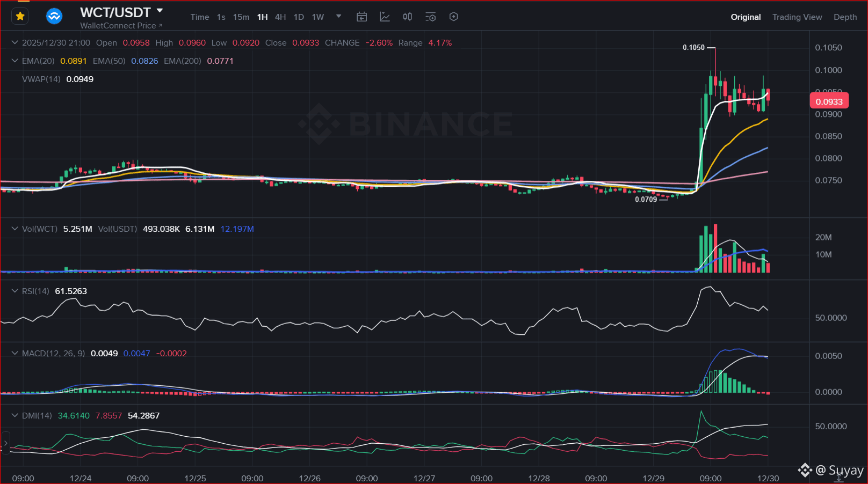Collapse the OHLC data row chevron
Viewport: 868px width, 484px height.
click(x=15, y=42)
